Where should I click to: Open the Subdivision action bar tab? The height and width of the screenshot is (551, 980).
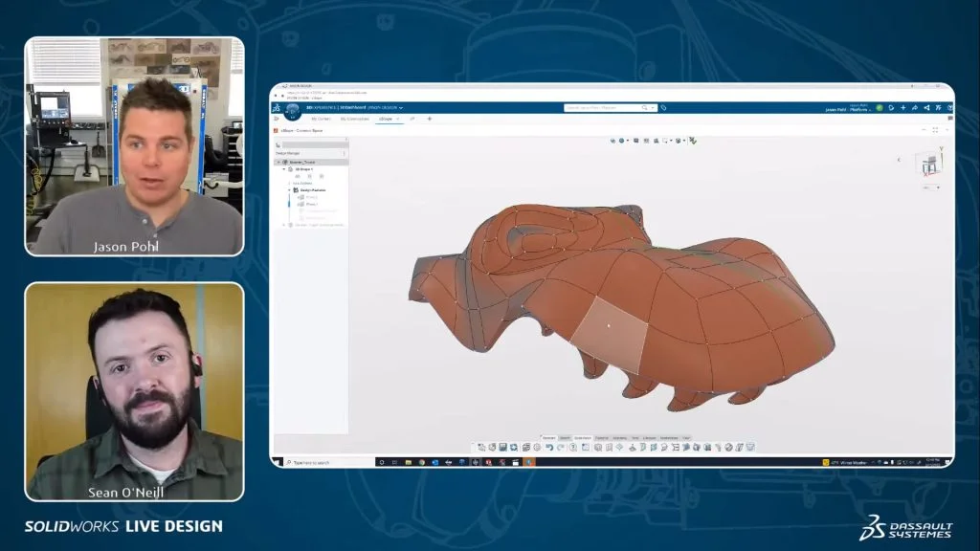(583, 438)
